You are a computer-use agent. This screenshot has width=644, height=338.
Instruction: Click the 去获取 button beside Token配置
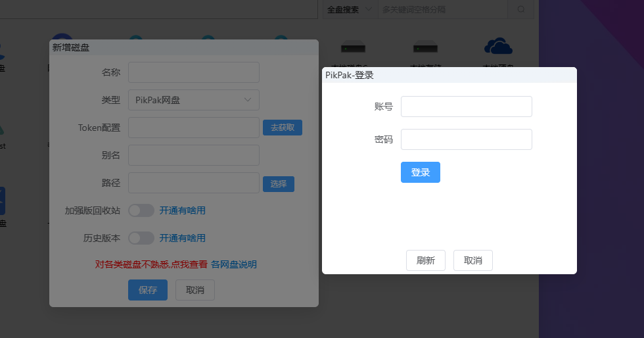282,128
